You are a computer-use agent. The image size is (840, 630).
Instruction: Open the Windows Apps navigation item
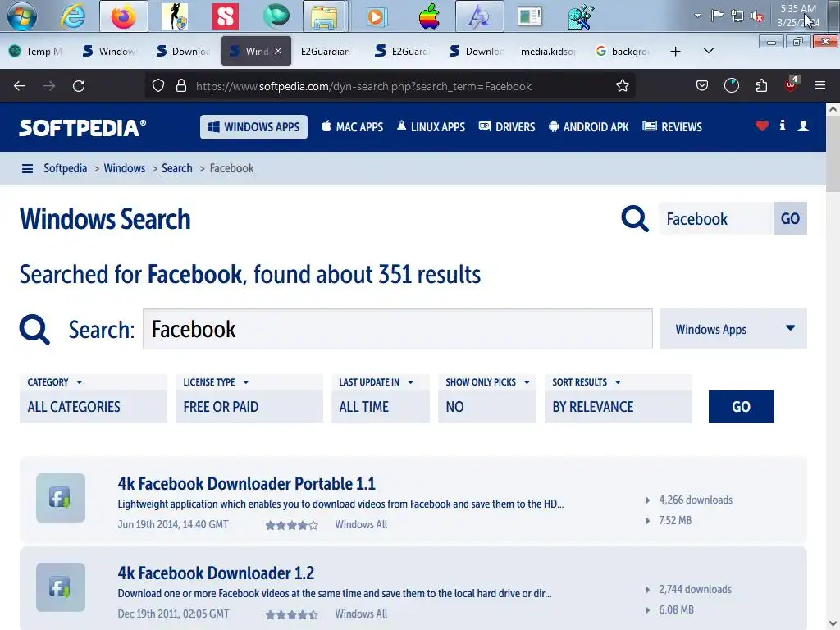click(254, 127)
